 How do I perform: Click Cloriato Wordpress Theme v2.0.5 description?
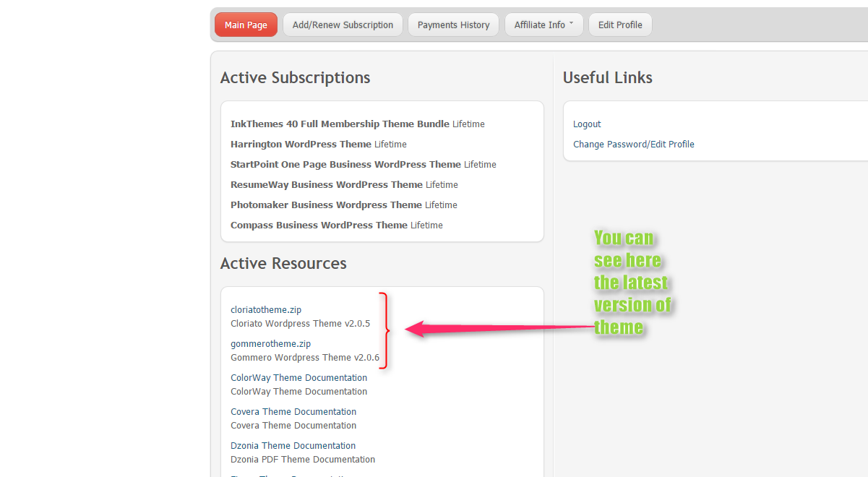point(300,324)
